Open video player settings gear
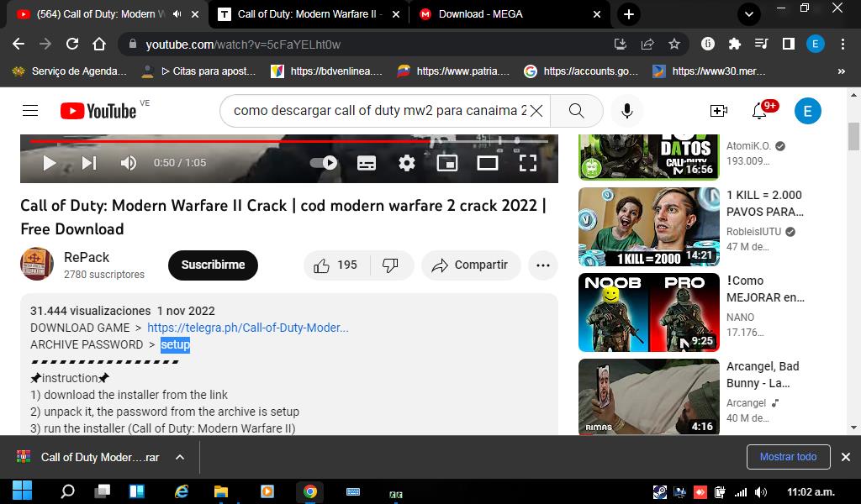This screenshot has height=504, width=861. point(407,163)
